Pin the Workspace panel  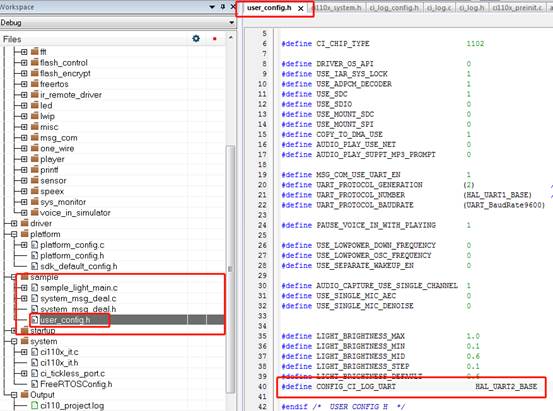pos(223,6)
